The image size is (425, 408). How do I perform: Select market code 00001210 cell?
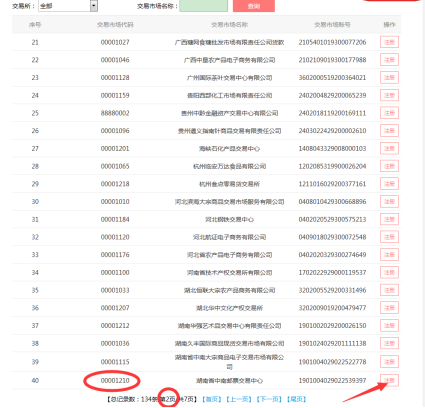(115, 380)
